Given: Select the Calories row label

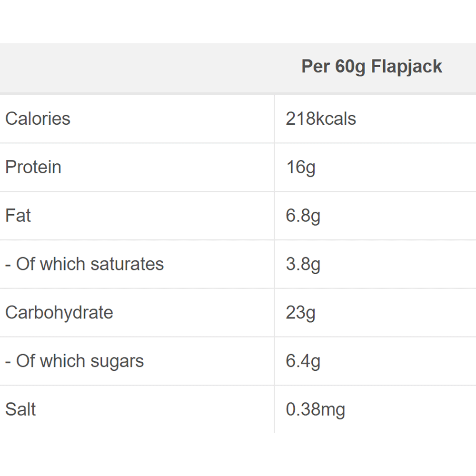Looking at the screenshot, I should pos(38,119).
